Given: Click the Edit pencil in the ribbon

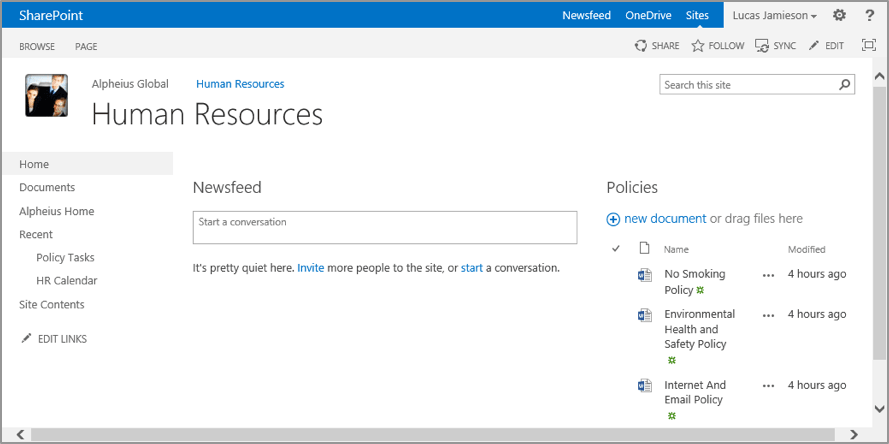Looking at the screenshot, I should pos(814,46).
